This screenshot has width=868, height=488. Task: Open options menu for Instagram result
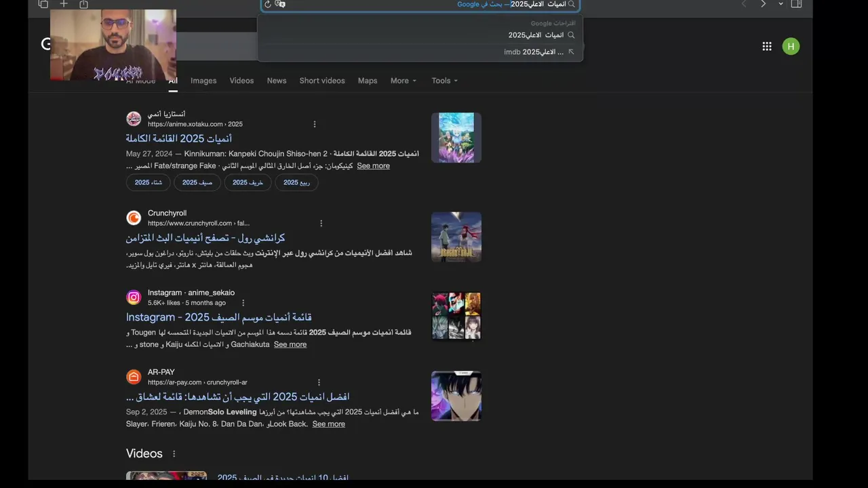[x=243, y=303]
